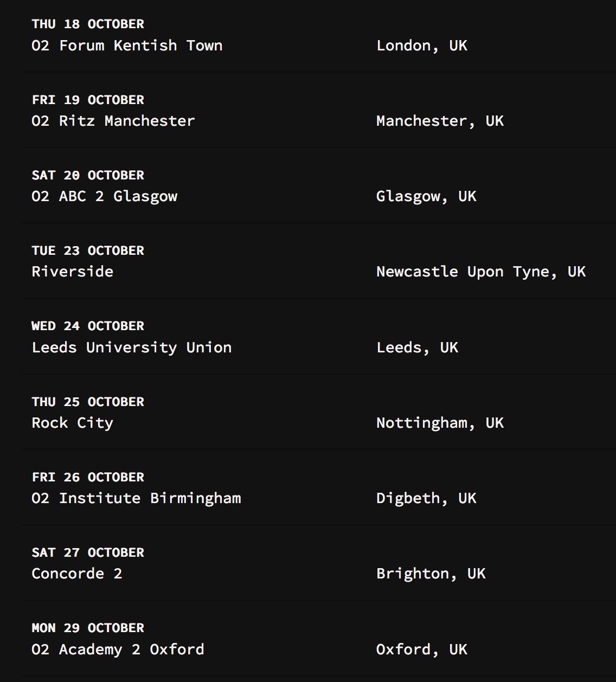616x682 pixels.
Task: Click the Glasgow, UK location
Action: (x=426, y=196)
